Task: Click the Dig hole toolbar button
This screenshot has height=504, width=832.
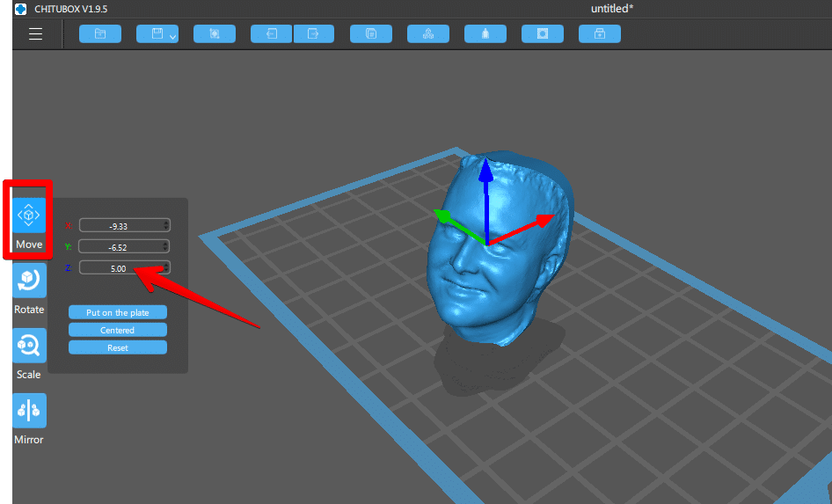Action: coord(543,34)
